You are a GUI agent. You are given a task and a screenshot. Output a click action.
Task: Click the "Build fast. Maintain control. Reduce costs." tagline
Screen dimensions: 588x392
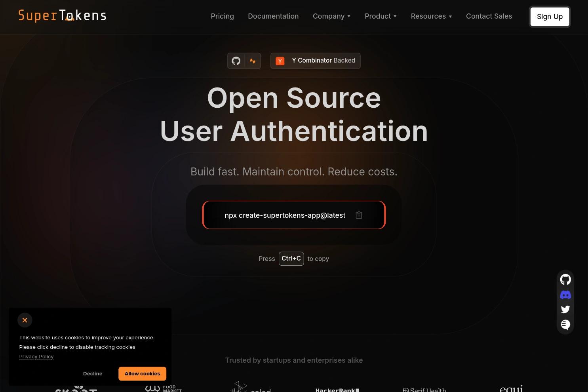tap(294, 171)
